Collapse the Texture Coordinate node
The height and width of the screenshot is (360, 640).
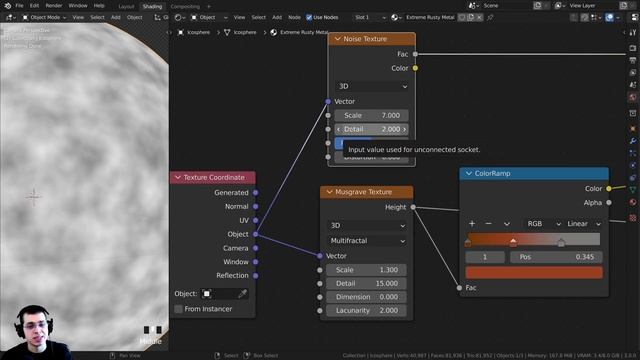pos(178,178)
